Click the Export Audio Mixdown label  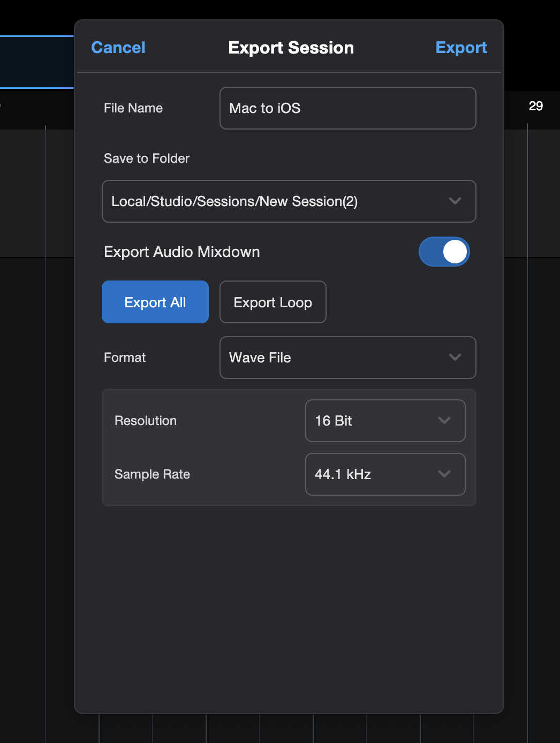pyautogui.click(x=182, y=252)
